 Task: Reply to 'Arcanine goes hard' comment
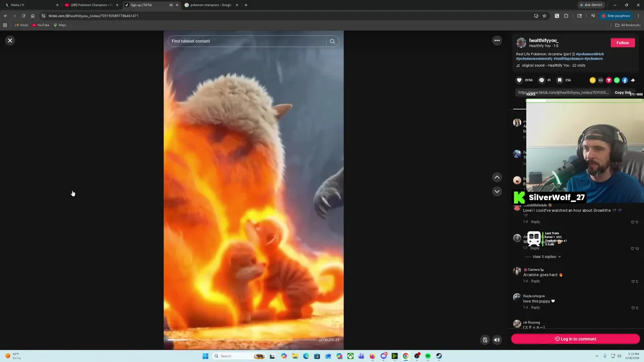point(535,281)
